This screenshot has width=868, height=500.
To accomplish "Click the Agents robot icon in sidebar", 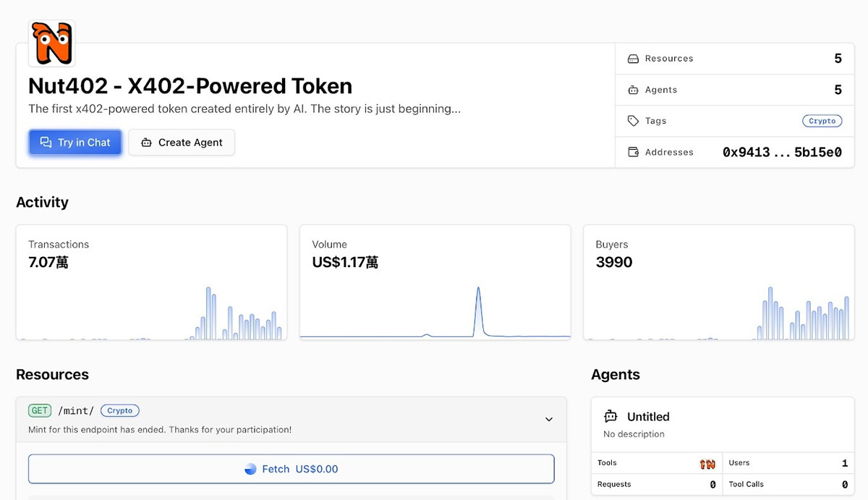I will click(633, 90).
